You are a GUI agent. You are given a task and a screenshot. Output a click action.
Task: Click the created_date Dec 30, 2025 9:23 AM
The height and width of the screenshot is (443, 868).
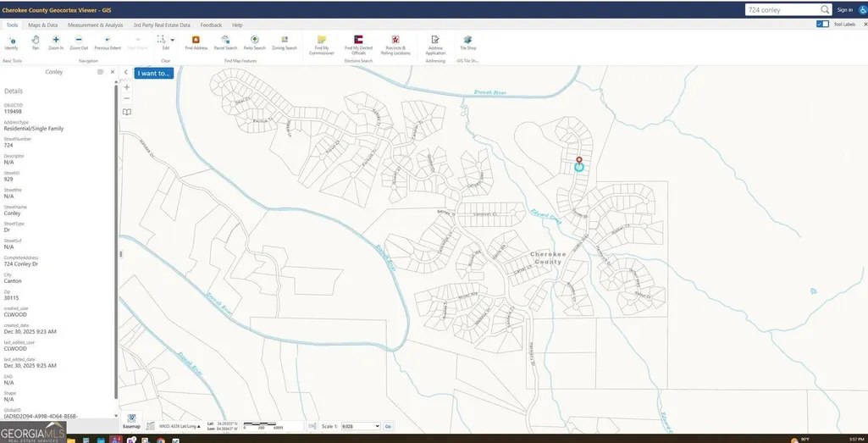(x=30, y=332)
